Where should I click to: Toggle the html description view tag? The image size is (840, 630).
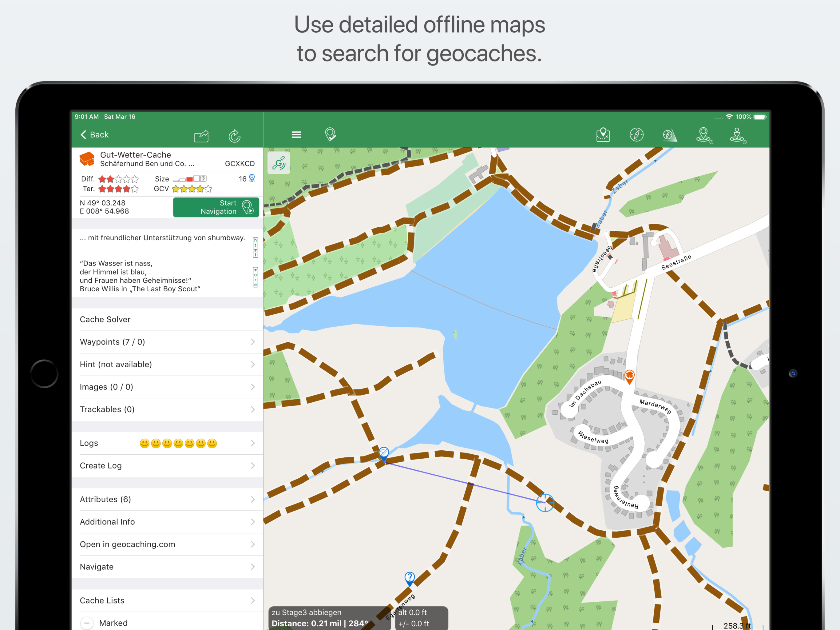point(255,247)
